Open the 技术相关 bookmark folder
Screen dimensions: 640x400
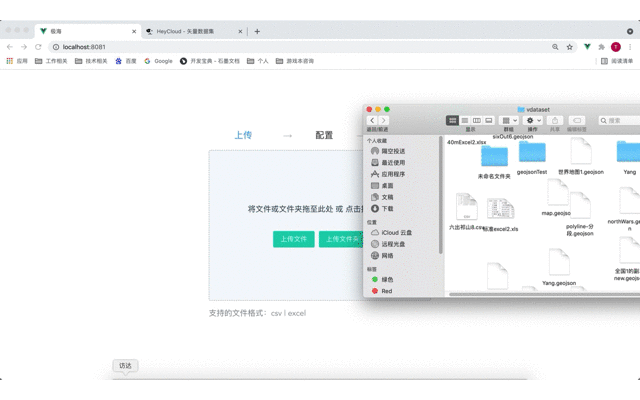(91, 61)
